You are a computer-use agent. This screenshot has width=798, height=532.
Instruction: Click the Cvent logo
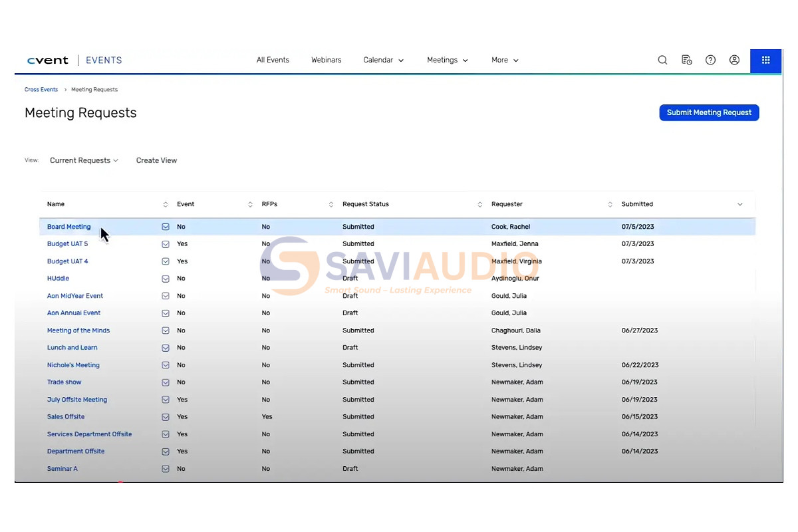pos(48,60)
